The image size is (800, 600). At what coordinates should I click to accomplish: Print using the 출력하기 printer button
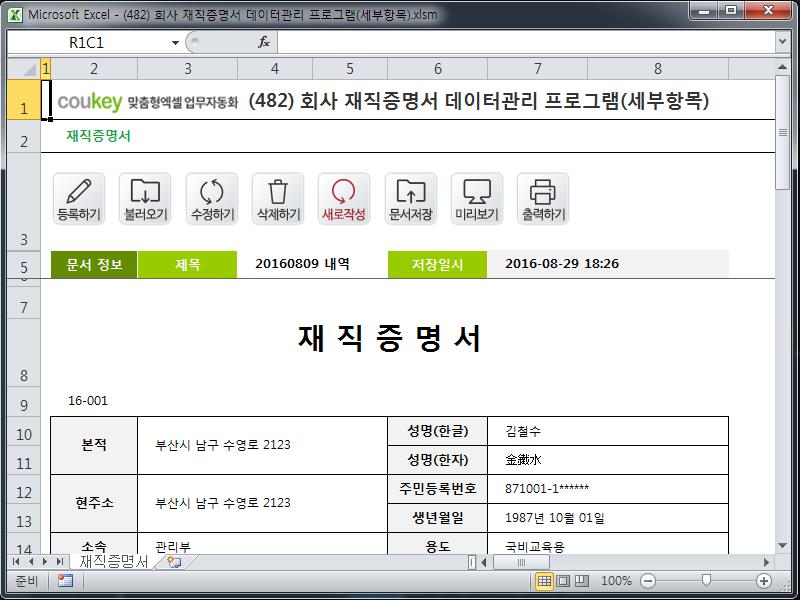pos(543,199)
